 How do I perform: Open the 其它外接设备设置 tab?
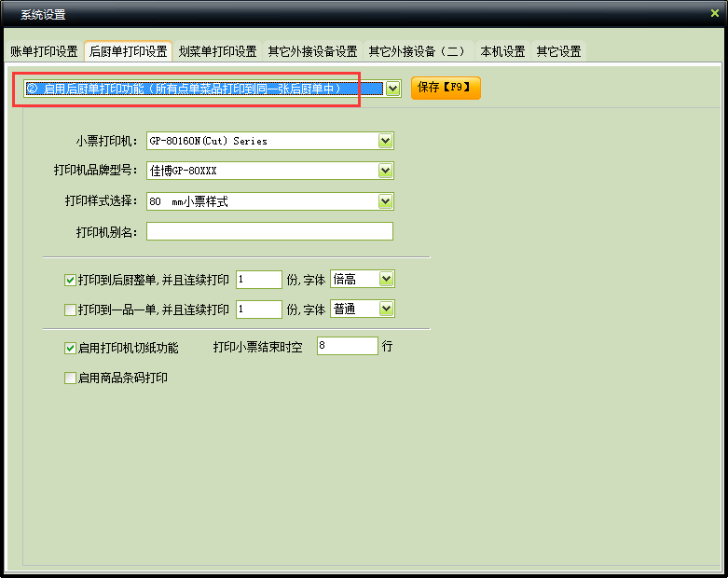tap(312, 51)
